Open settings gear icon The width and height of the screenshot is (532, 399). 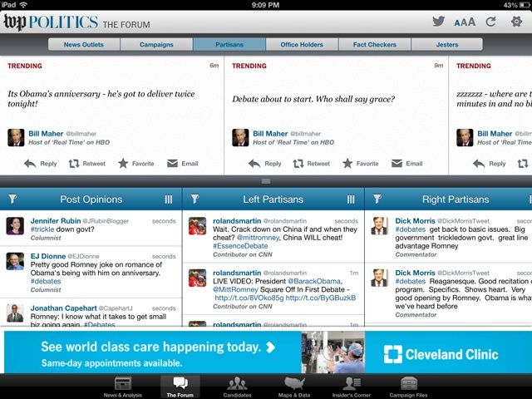[516, 22]
